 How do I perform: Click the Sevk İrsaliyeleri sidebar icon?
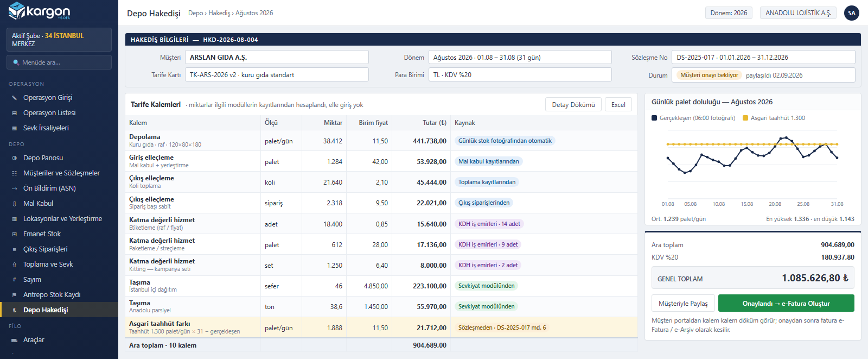tap(15, 128)
